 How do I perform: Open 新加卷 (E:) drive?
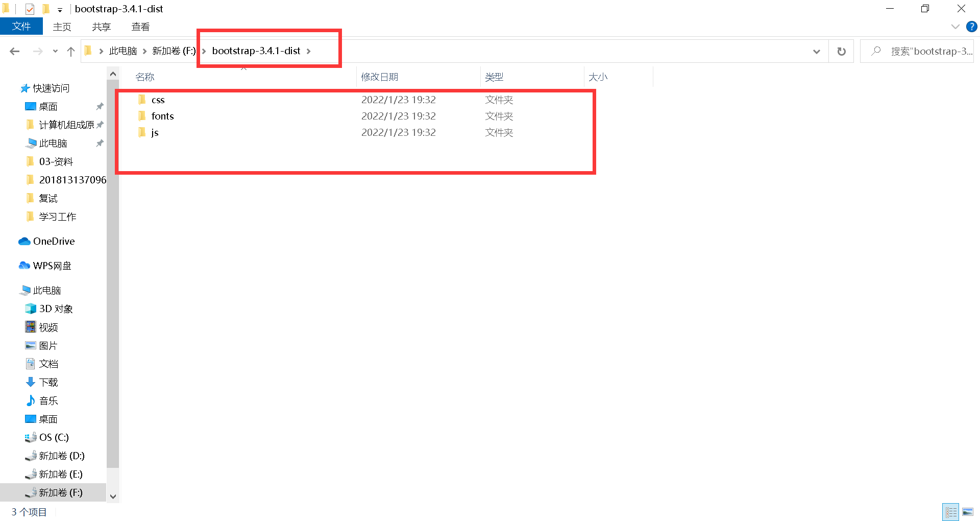pos(61,474)
